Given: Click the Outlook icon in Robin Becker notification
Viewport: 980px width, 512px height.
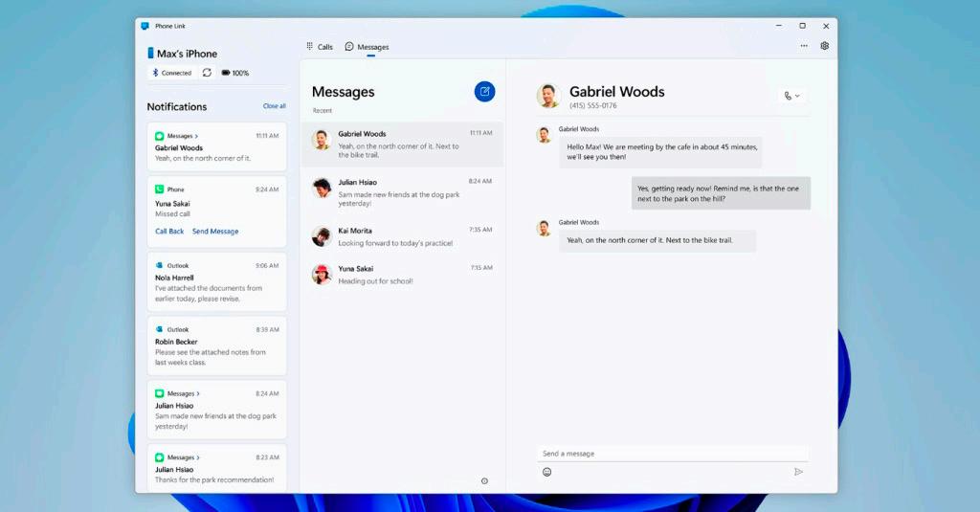Looking at the screenshot, I should click(160, 329).
